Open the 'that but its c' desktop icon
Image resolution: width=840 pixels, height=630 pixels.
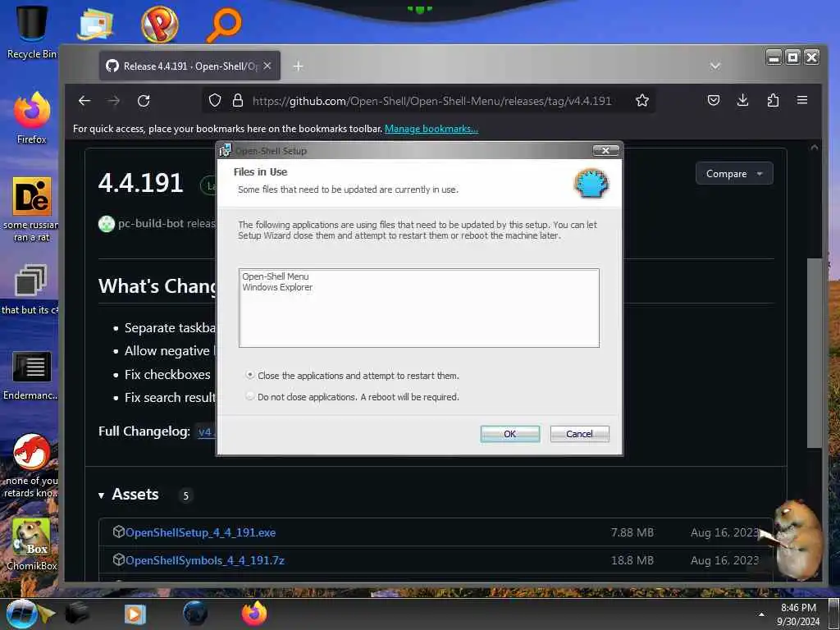[30, 290]
